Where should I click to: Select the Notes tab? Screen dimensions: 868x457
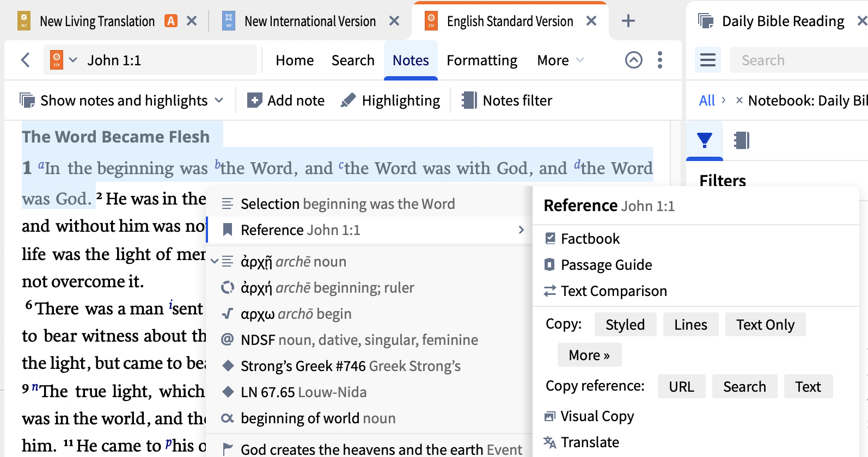[411, 60]
